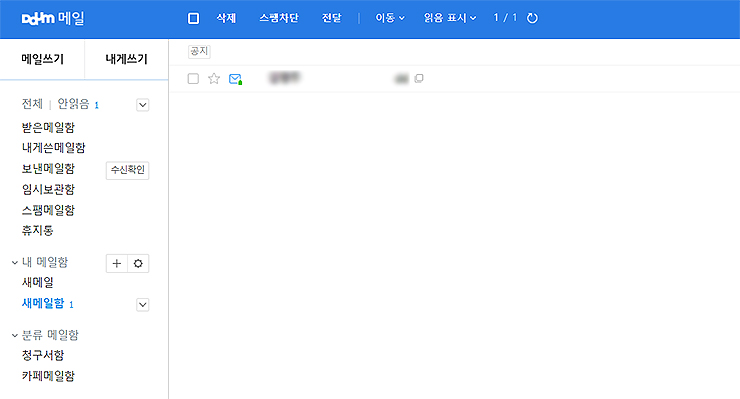Show 안읽음 unread mail filter

click(73, 104)
